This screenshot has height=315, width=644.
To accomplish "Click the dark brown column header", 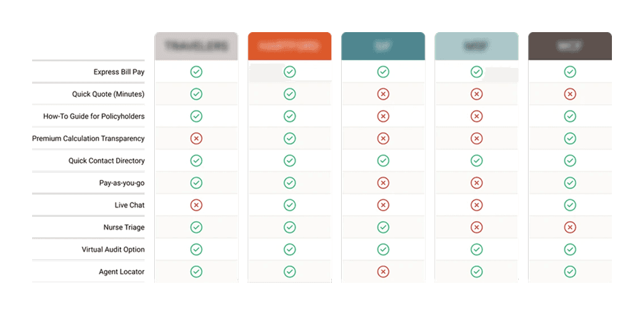I will (570, 46).
